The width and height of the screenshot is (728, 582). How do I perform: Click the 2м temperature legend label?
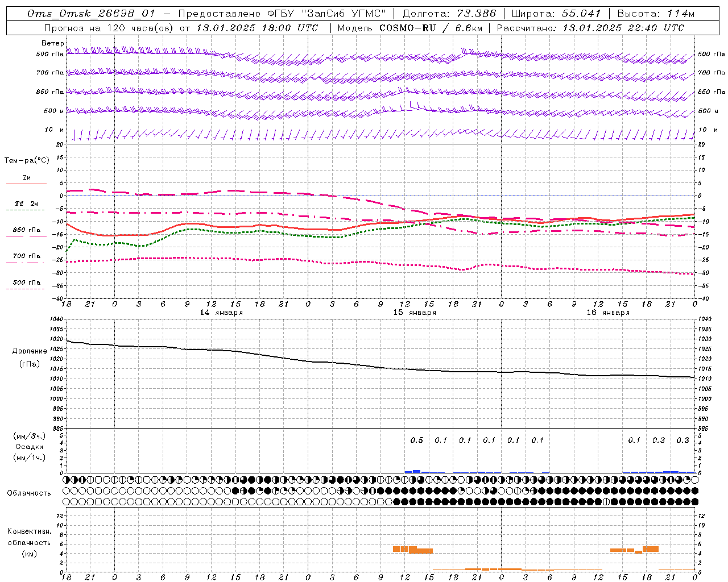point(27,177)
